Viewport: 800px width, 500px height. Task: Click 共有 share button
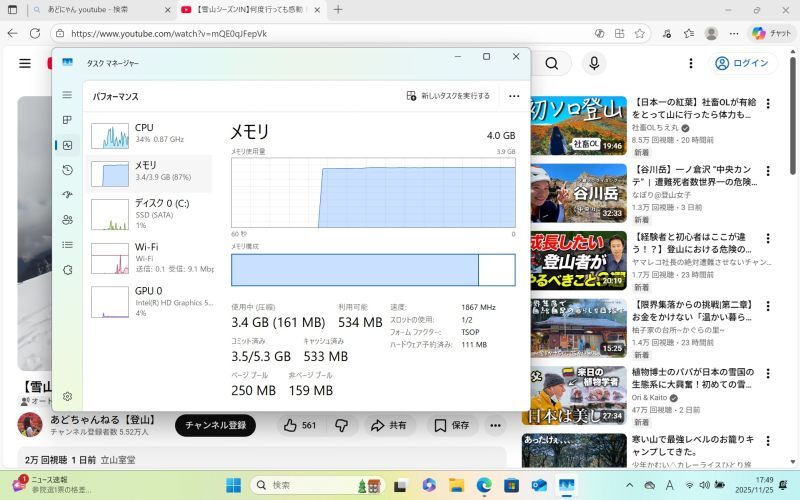click(389, 426)
